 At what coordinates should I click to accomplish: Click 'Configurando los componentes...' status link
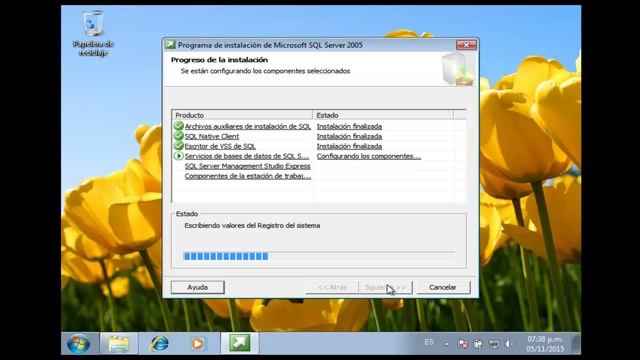point(369,156)
